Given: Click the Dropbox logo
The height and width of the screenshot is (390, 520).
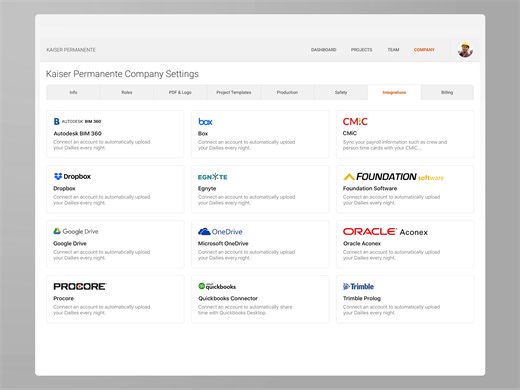Looking at the screenshot, I should [72, 176].
